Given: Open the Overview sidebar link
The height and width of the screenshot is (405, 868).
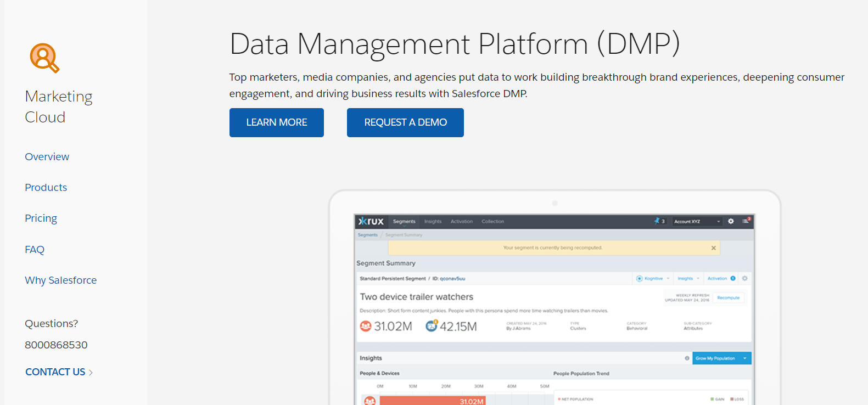Looking at the screenshot, I should (x=47, y=157).
